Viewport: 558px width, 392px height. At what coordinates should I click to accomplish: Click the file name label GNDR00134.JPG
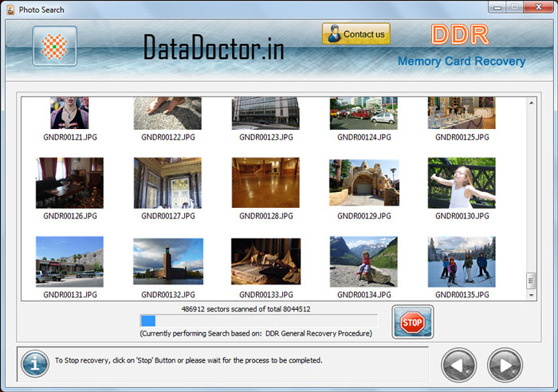[x=364, y=295]
